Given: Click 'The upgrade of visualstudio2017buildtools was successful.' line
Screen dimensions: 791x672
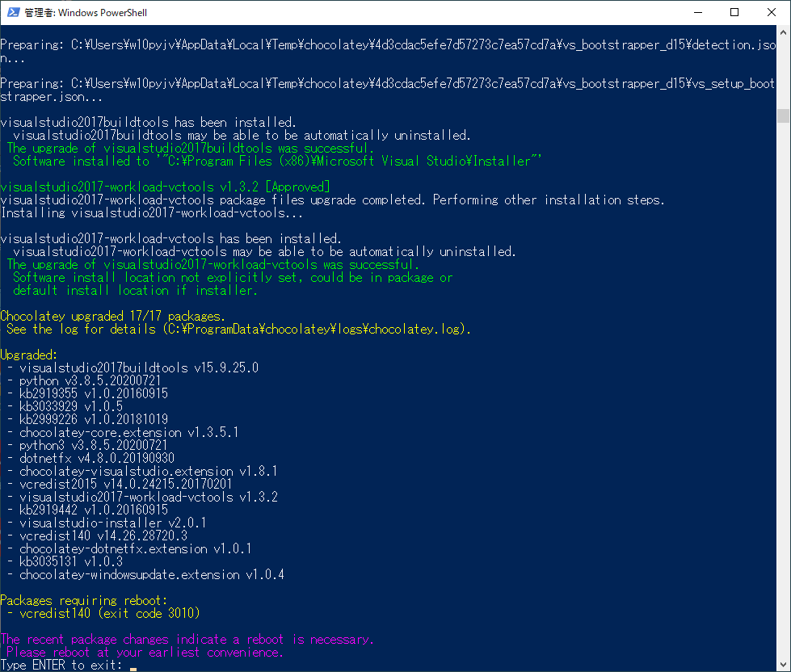Looking at the screenshot, I should tap(190, 149).
